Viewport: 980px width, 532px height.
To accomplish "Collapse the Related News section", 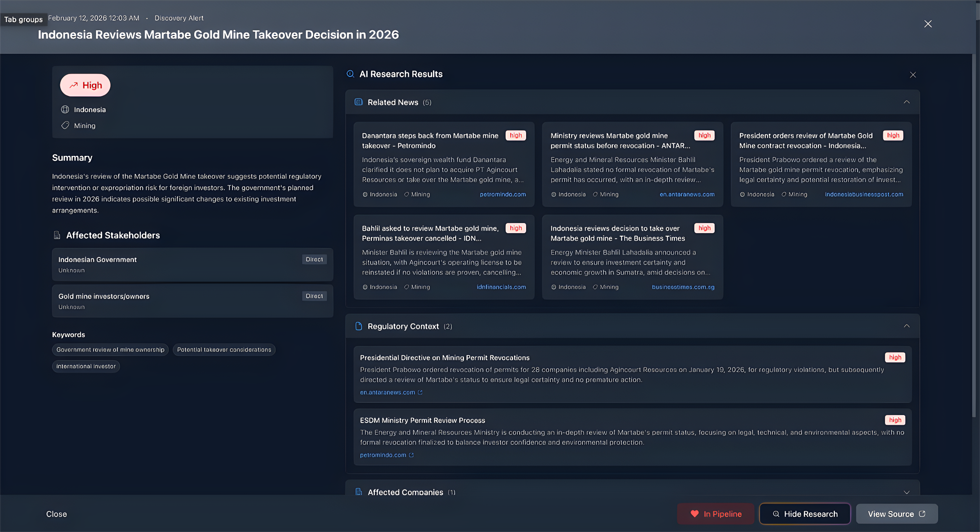I will click(907, 102).
